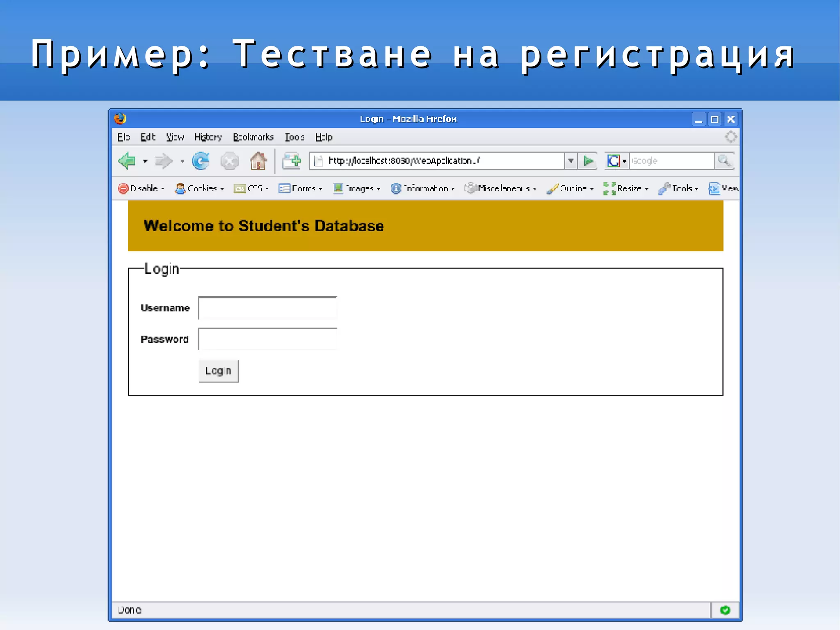The width and height of the screenshot is (840, 630).
Task: Open the Forms toolbar menu
Action: [301, 188]
